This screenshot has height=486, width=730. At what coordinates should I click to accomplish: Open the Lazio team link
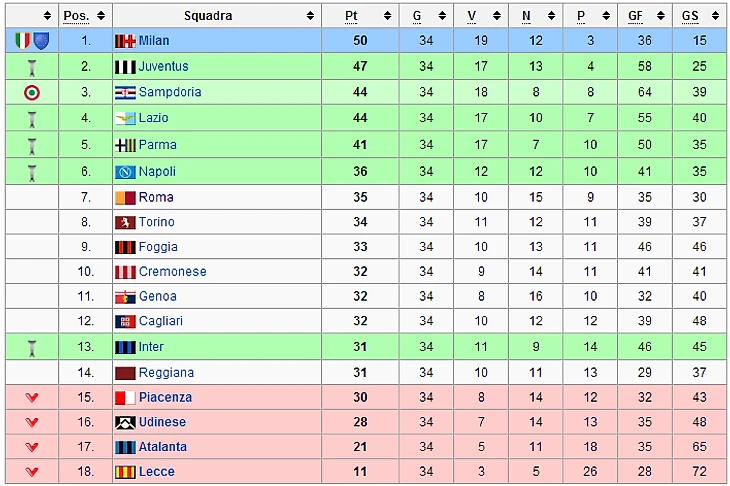tap(154, 118)
